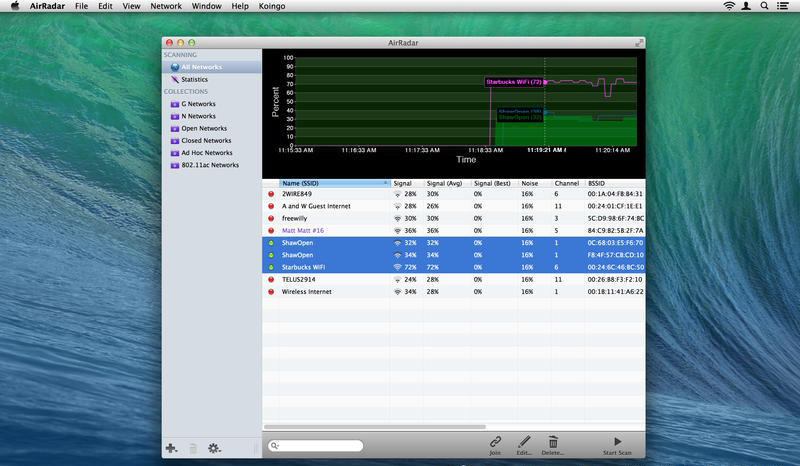
Task: Click the add collection plus icon
Action: tap(172, 448)
